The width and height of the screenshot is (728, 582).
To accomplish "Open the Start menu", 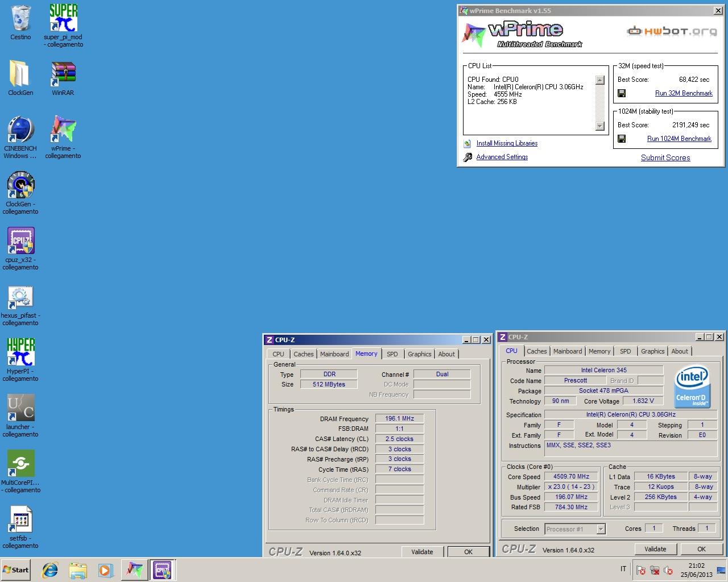I will tap(16, 570).
